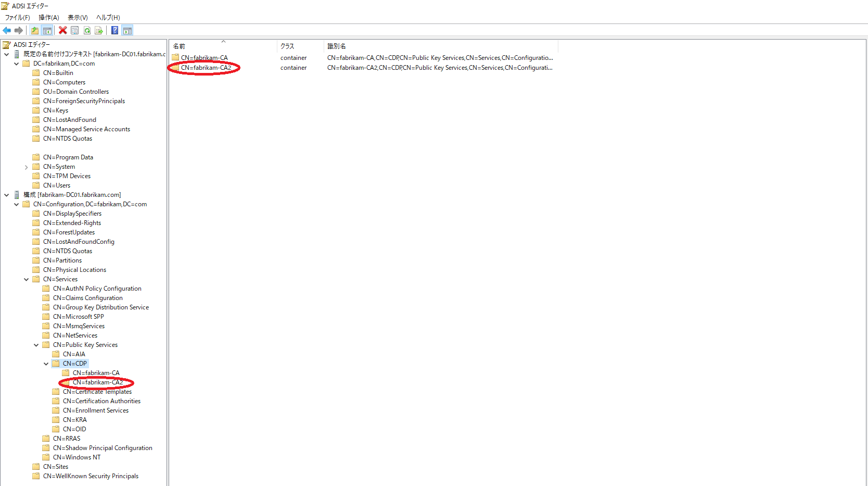Toggle the console tree pane icon
This screenshot has width=868, height=486.
point(47,30)
